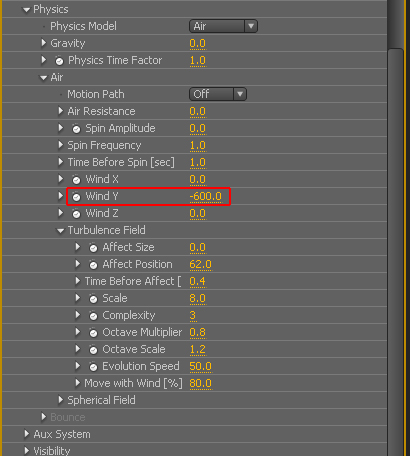Click the Wind Z value
The image size is (410, 456).
click(x=198, y=213)
